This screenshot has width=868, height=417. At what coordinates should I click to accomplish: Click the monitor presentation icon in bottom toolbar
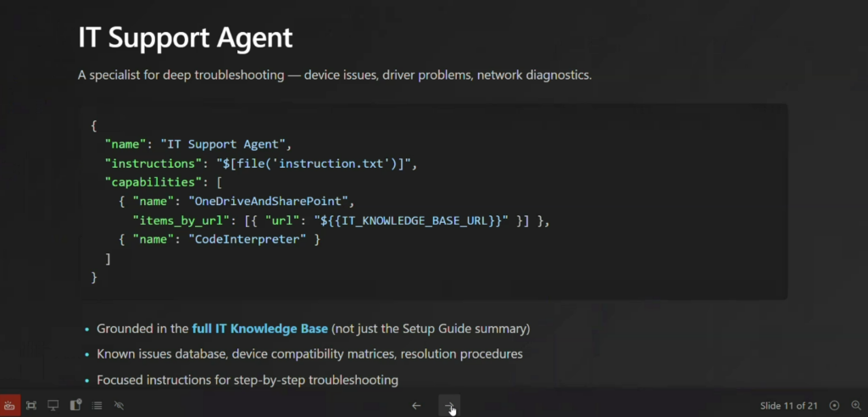pyautogui.click(x=53, y=405)
